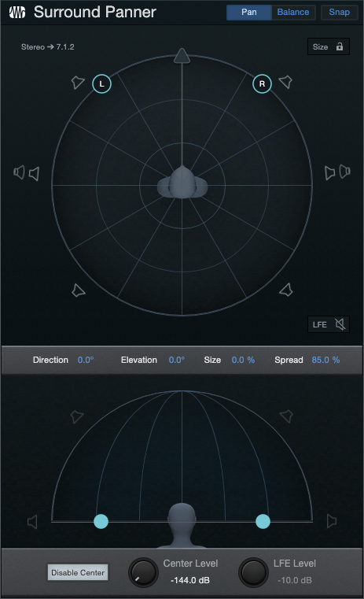Click the top left height speaker in dome view
The image size is (364, 599).
point(77,416)
